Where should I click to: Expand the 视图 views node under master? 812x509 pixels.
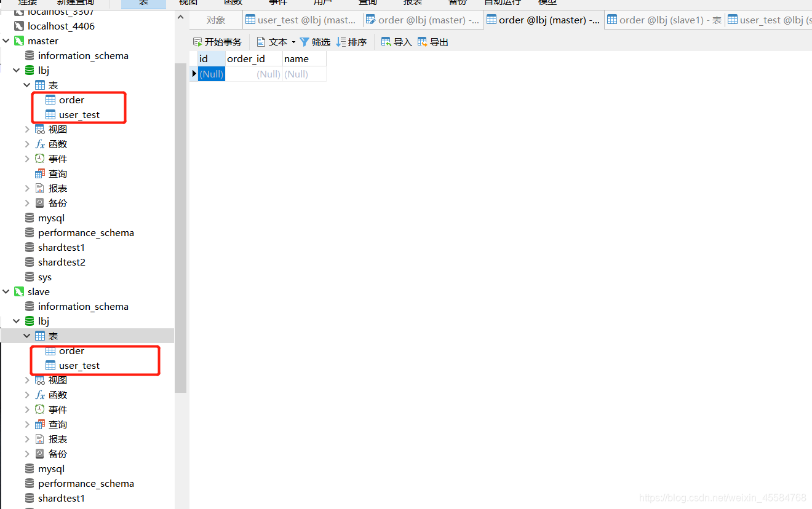(x=27, y=129)
